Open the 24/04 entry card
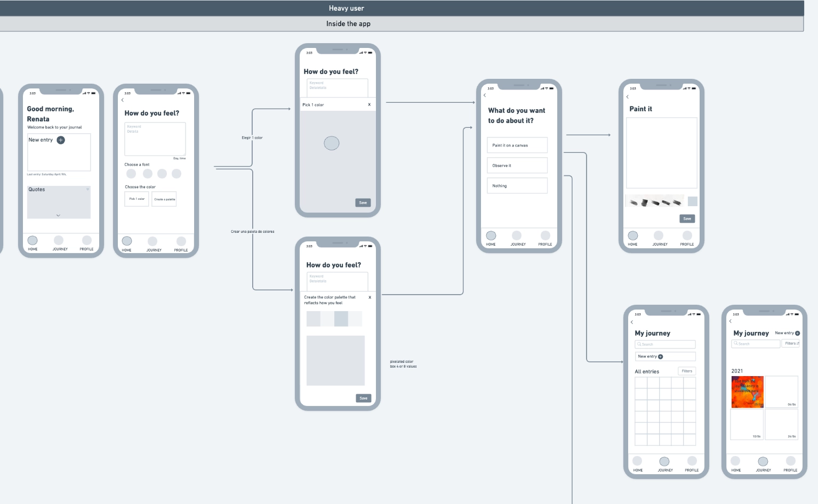The height and width of the screenshot is (504, 818). coord(782,425)
